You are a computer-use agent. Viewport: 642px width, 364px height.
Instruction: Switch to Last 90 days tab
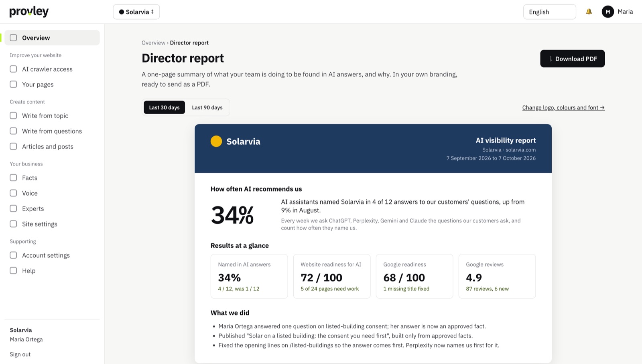207,107
